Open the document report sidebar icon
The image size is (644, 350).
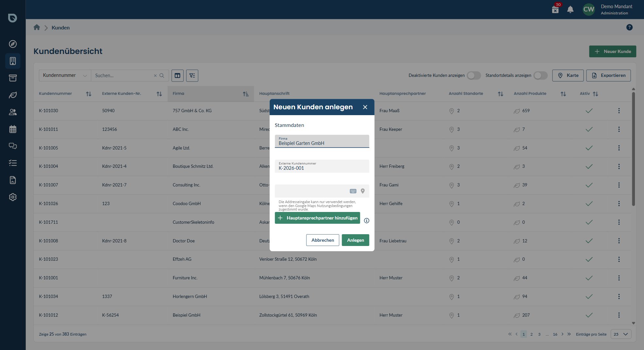click(13, 180)
